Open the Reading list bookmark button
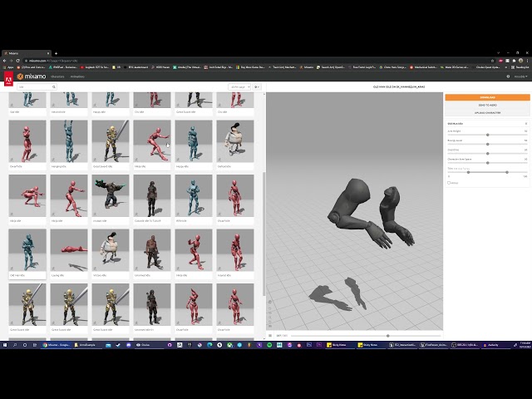The width and height of the screenshot is (532, 399). [x=520, y=67]
